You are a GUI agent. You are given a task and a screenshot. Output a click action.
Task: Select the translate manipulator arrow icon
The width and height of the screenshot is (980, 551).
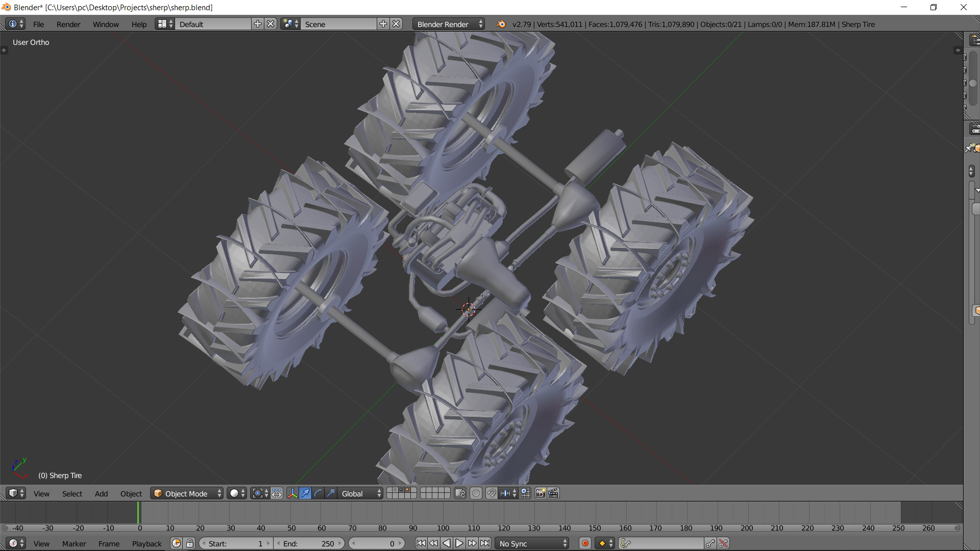pyautogui.click(x=305, y=493)
